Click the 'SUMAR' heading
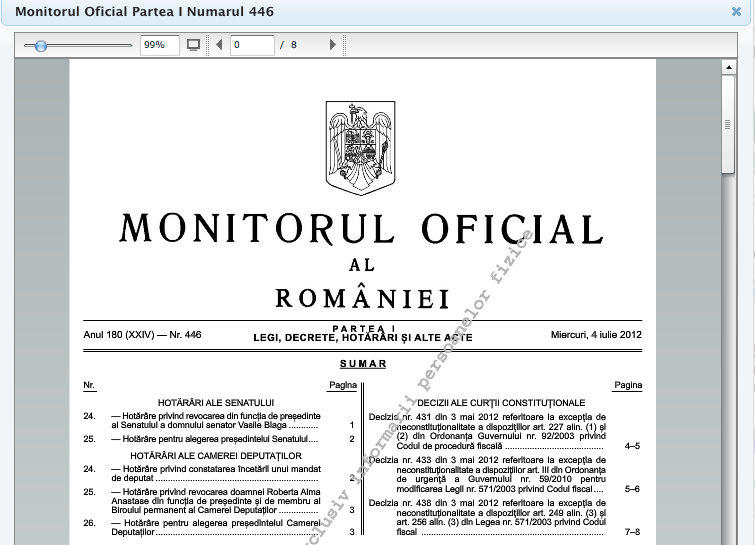 pos(363,364)
